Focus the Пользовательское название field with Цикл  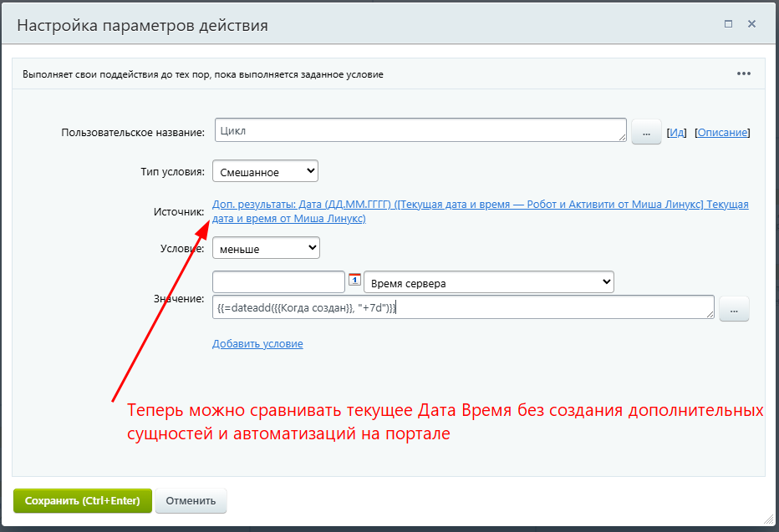pyautogui.click(x=420, y=130)
